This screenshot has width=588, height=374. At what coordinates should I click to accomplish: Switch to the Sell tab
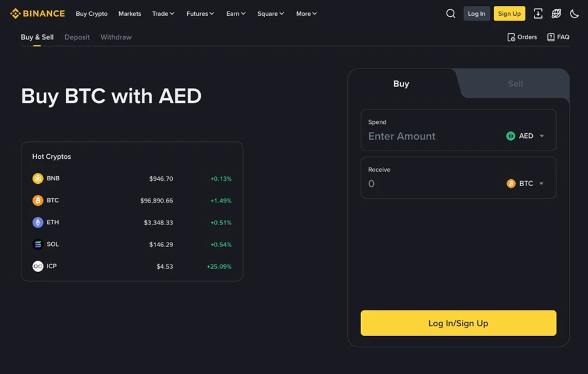coord(514,83)
